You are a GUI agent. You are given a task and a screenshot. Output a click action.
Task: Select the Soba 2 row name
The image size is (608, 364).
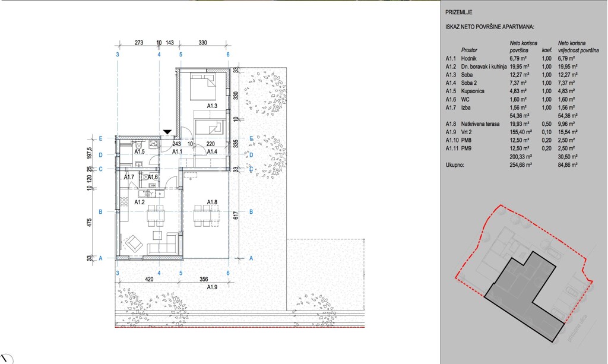[469, 83]
